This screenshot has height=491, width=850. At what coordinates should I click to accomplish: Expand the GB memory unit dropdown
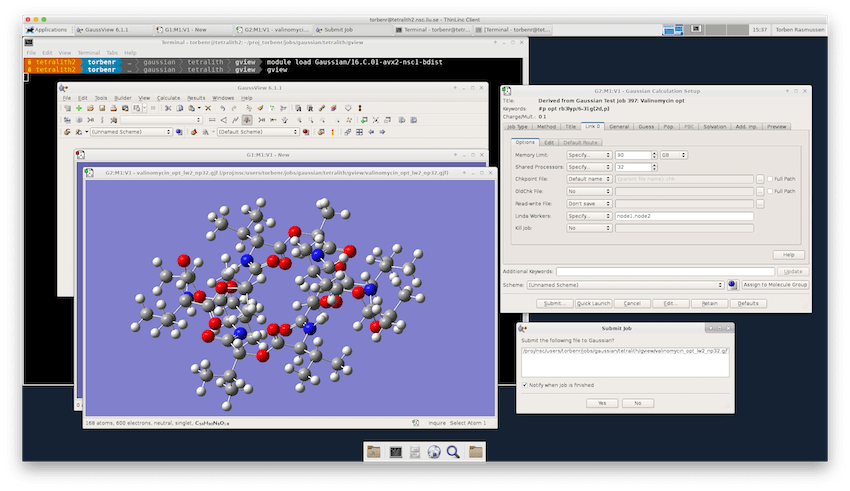[x=674, y=155]
